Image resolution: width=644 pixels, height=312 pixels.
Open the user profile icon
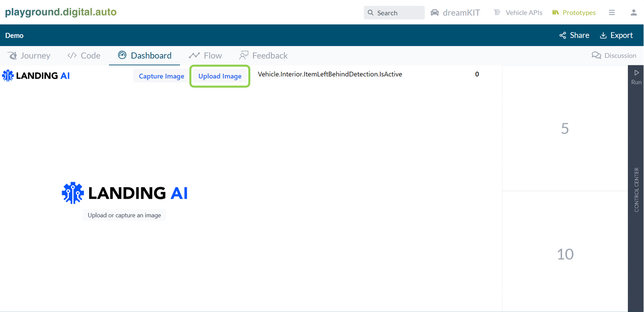[x=633, y=12]
